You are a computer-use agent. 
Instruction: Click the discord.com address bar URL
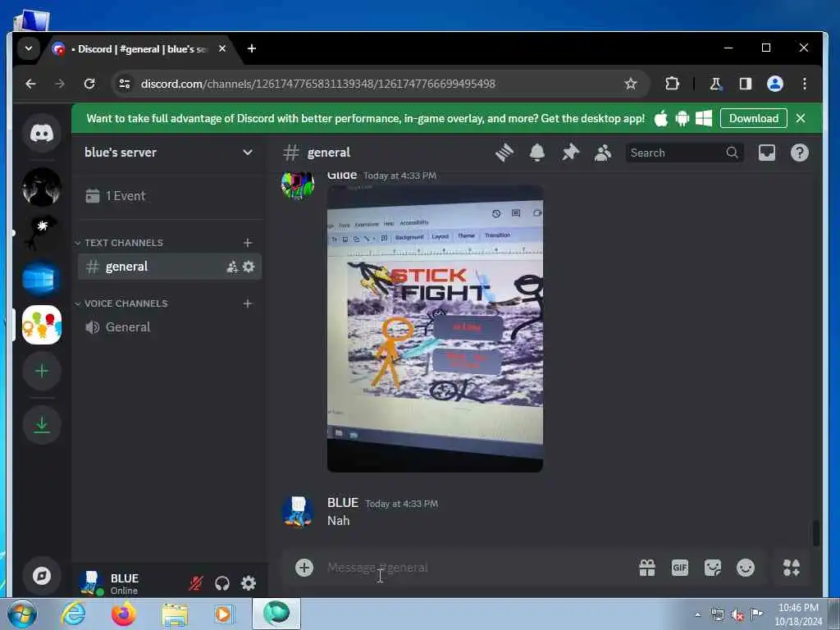(x=317, y=84)
